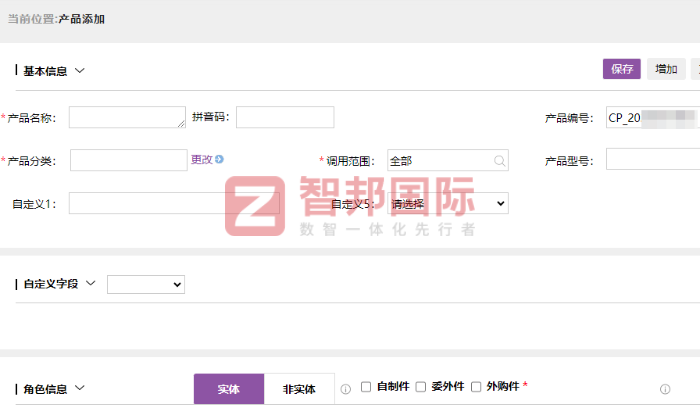Click into the 拼音码 input field
Screen dimensions: 700x412
tap(285, 118)
